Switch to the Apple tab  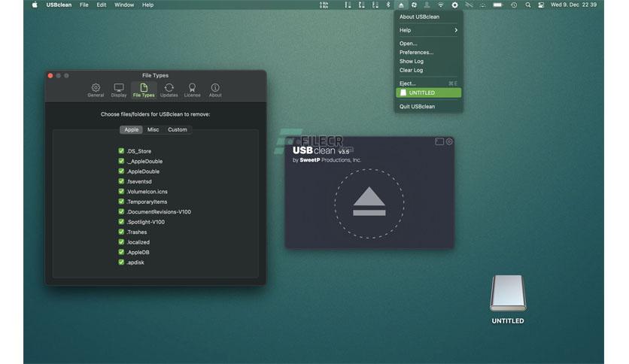(131, 129)
